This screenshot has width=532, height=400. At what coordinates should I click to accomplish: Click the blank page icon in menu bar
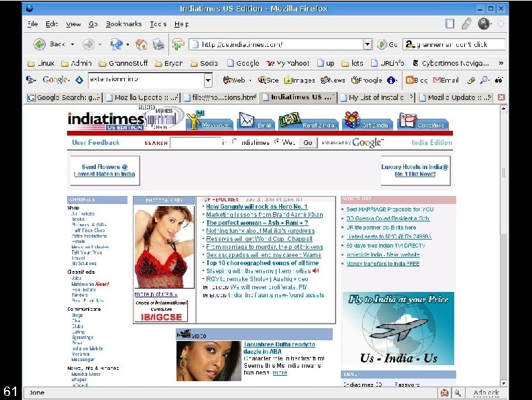[x=449, y=23]
